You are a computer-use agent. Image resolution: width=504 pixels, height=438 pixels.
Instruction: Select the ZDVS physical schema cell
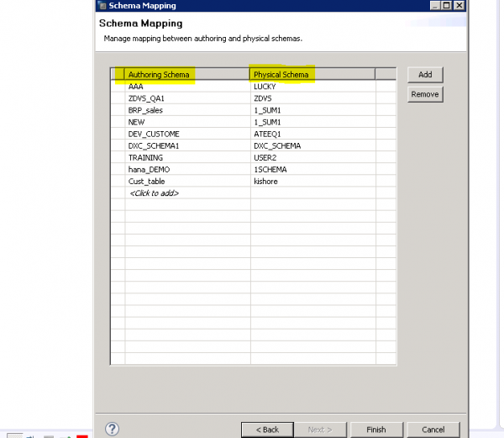(313, 98)
